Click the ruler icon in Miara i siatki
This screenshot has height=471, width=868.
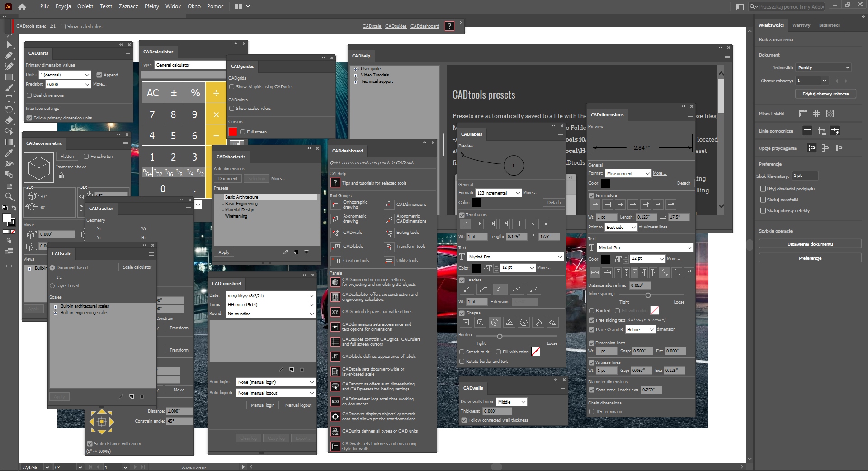(803, 114)
